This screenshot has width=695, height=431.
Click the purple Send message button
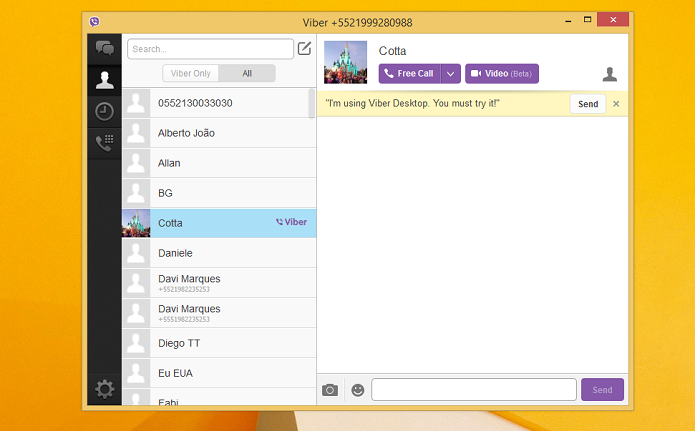click(x=602, y=390)
